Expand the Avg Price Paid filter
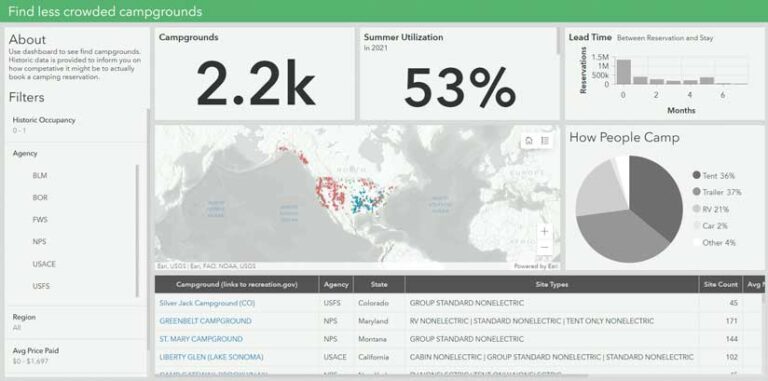This screenshot has height=381, width=768. (x=76, y=356)
